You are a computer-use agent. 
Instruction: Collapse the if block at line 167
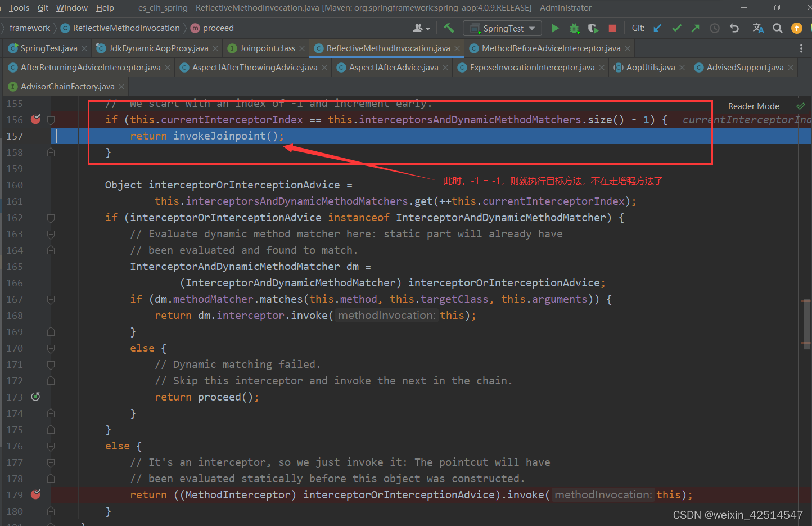point(51,299)
